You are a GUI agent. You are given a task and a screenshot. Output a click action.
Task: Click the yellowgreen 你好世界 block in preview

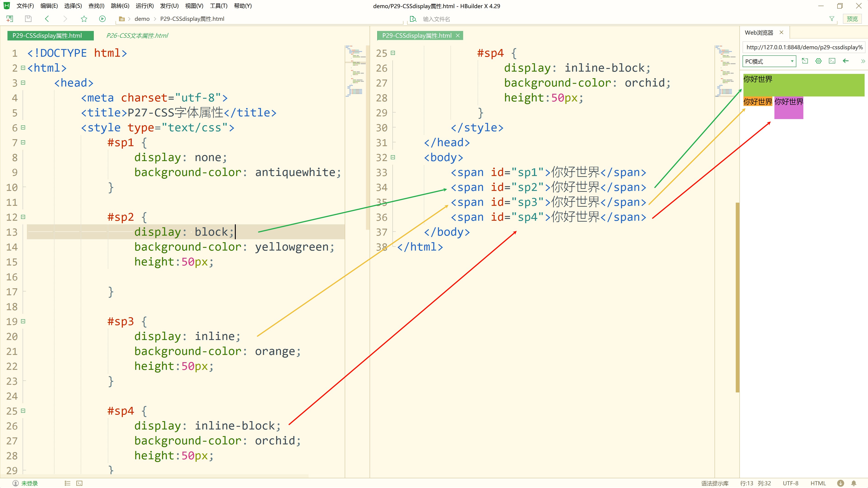(804, 85)
